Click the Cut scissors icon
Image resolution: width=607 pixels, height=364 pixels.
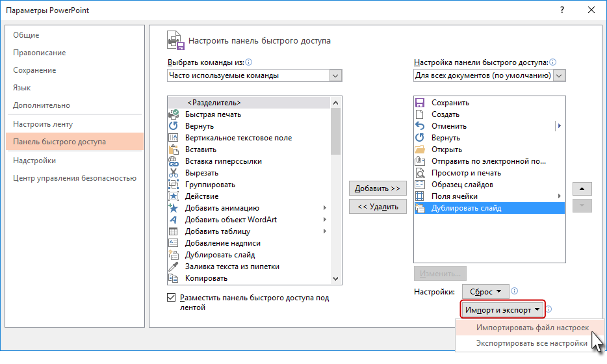174,173
